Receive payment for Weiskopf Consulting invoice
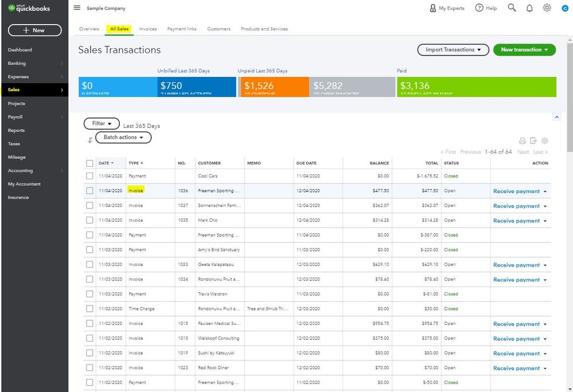Screen dimensions: 573x392 coord(516,339)
